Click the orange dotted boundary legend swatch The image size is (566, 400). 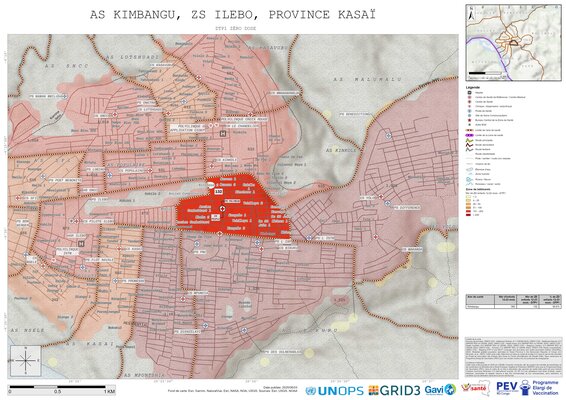pyautogui.click(x=469, y=130)
